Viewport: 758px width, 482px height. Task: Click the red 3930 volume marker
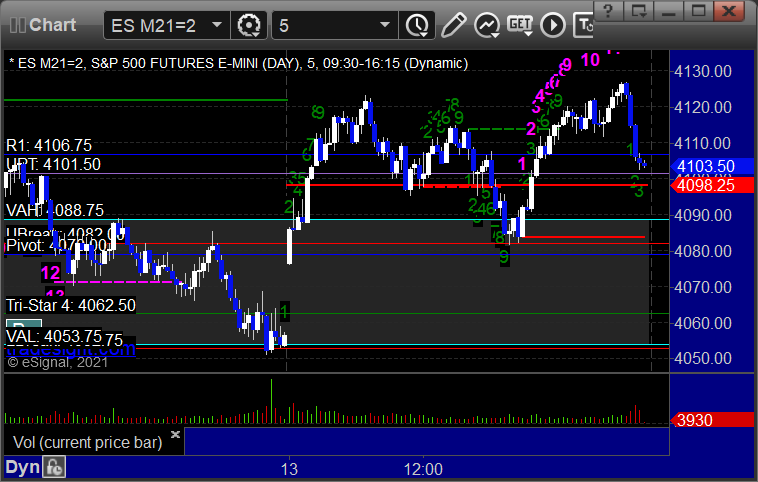712,420
